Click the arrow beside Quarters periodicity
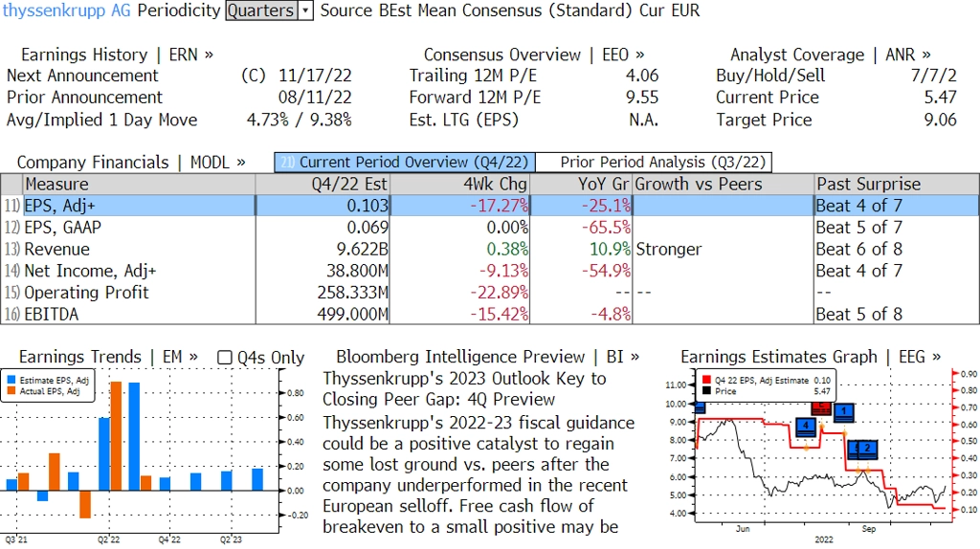 point(305,11)
